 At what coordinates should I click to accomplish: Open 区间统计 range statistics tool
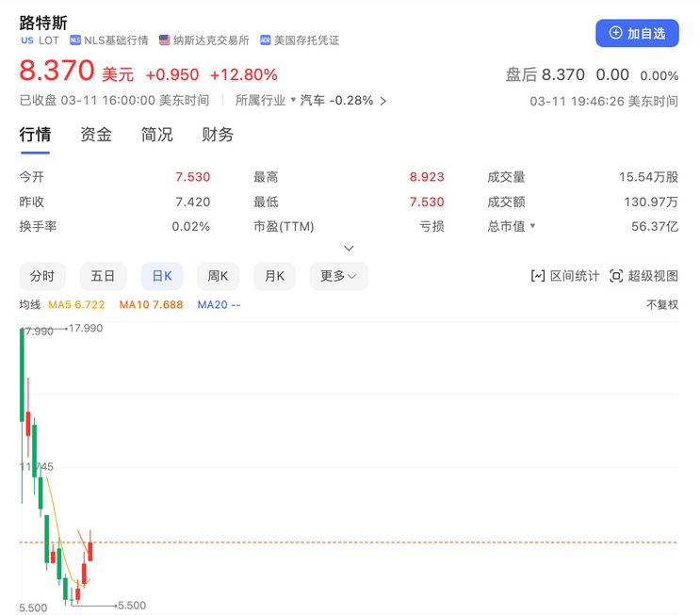tap(565, 276)
